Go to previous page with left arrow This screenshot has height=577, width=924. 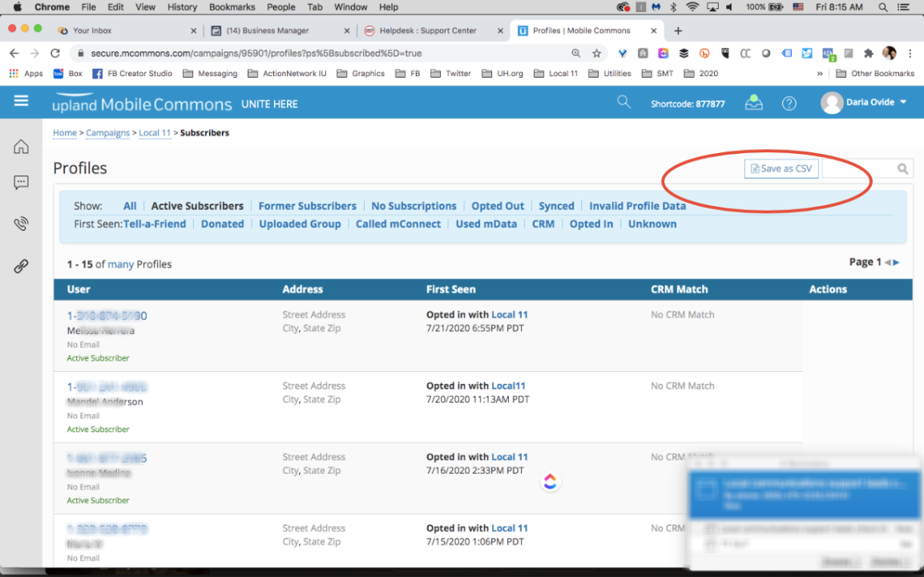(x=887, y=262)
